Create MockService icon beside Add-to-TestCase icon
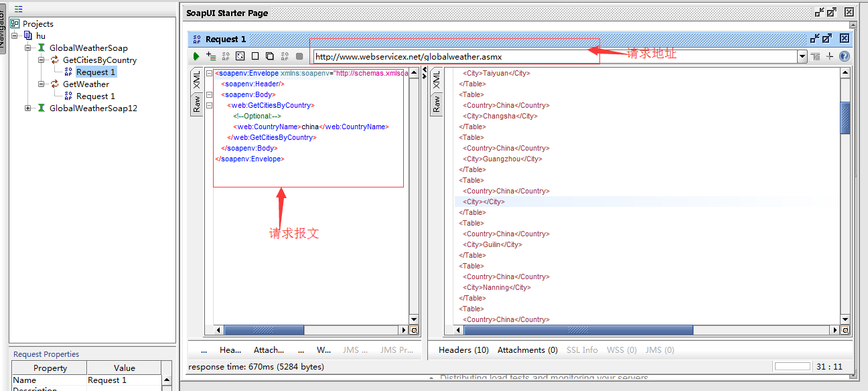Image resolution: width=868 pixels, height=391 pixels. (x=226, y=57)
